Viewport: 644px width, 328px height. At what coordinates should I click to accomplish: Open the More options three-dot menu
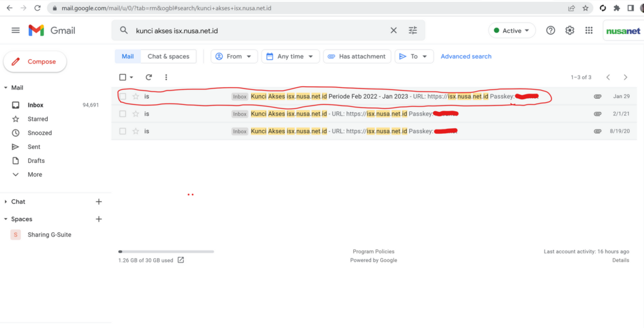coord(166,77)
